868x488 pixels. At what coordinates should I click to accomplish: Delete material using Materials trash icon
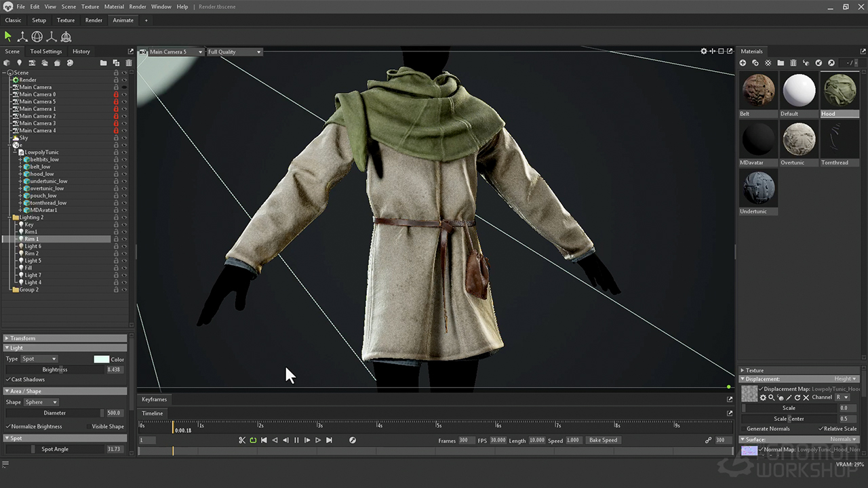(x=793, y=63)
